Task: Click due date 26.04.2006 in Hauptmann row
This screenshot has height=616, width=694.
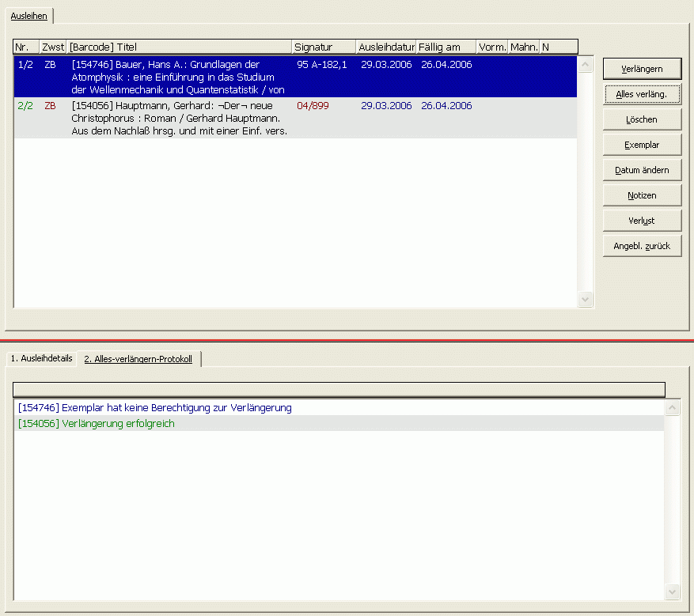Action: click(446, 106)
